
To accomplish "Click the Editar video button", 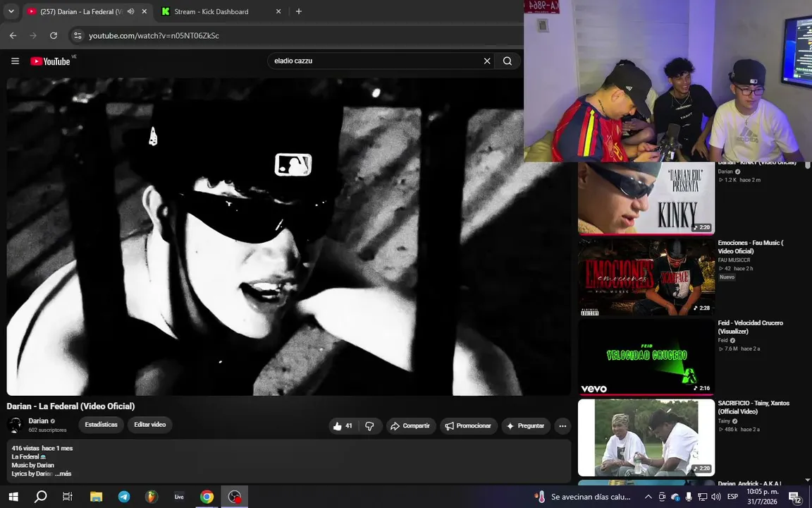I will pos(149,425).
